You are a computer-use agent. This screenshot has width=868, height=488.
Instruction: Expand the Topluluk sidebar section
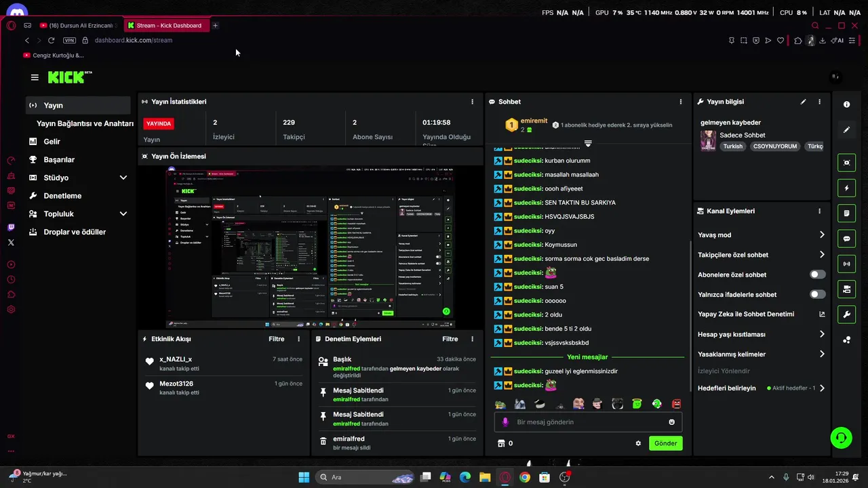tap(123, 213)
